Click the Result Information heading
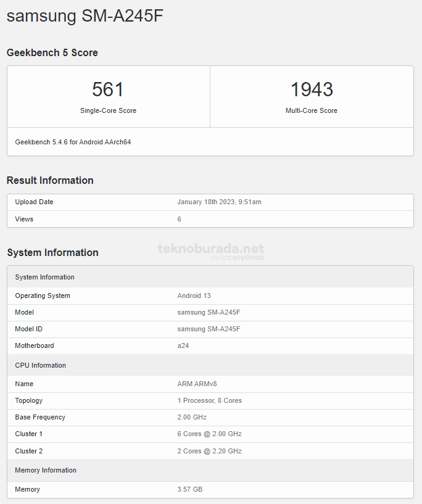This screenshot has height=504, width=422. coord(50,180)
